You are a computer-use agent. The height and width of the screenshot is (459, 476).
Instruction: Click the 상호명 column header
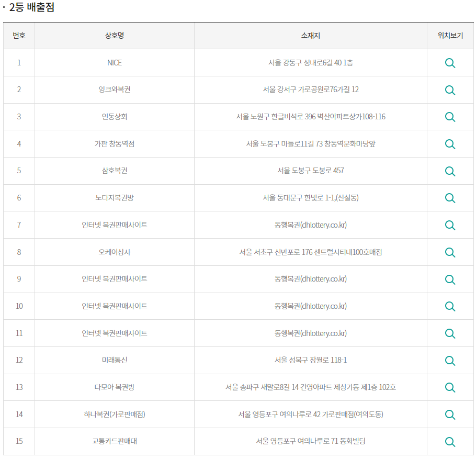[115, 36]
